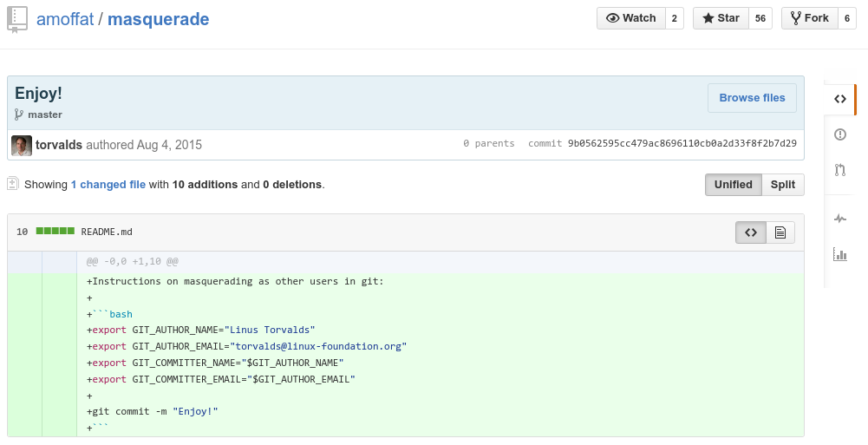868x445 pixels.
Task: Switch to source diff view icon
Action: (751, 232)
